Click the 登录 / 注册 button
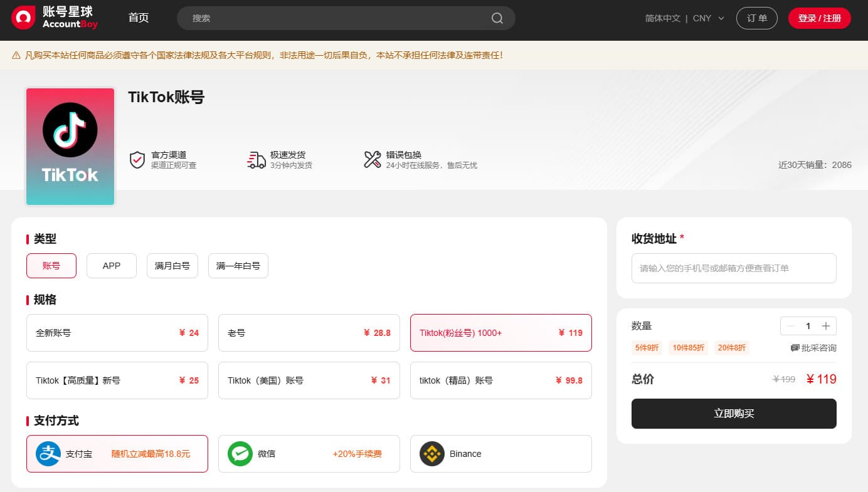Viewport: 868px width, 492px height. (820, 18)
